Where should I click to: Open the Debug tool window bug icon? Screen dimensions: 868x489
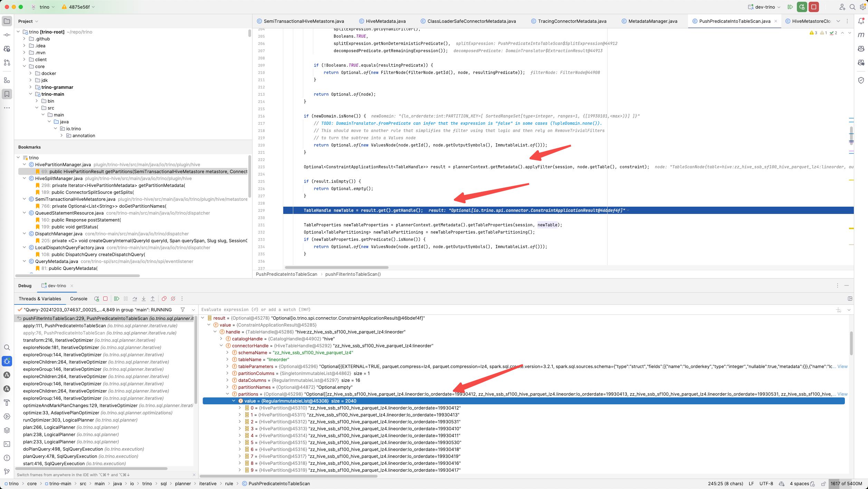(7, 361)
